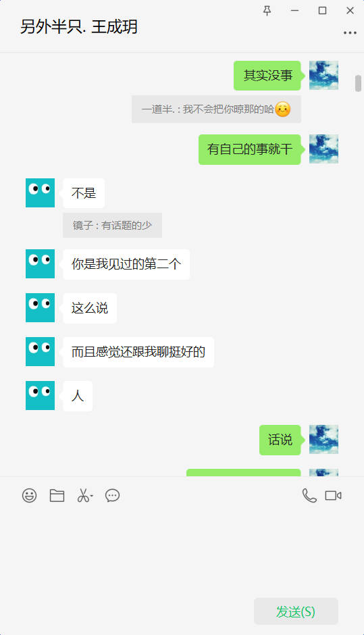
Task: Open the send file folder icon
Action: [57, 495]
